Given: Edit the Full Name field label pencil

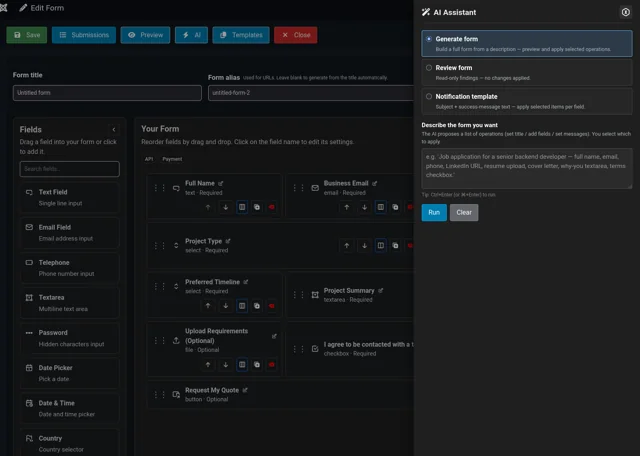Looking at the screenshot, I should coord(221,183).
